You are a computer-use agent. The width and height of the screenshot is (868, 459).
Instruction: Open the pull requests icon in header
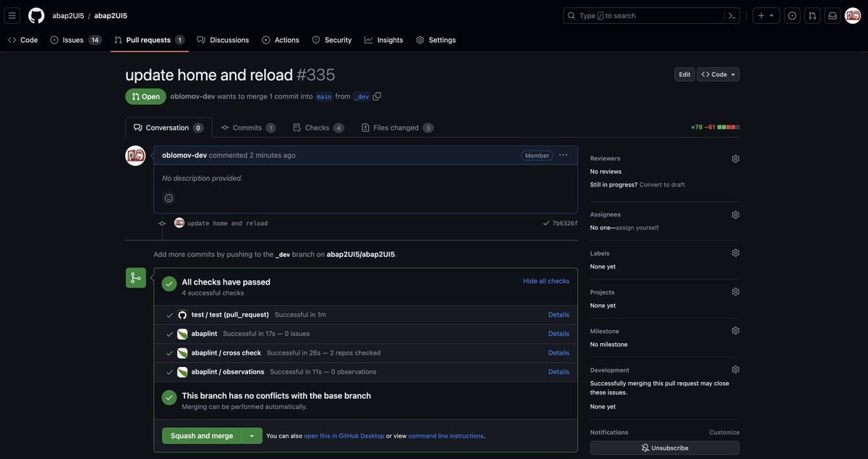pos(812,15)
